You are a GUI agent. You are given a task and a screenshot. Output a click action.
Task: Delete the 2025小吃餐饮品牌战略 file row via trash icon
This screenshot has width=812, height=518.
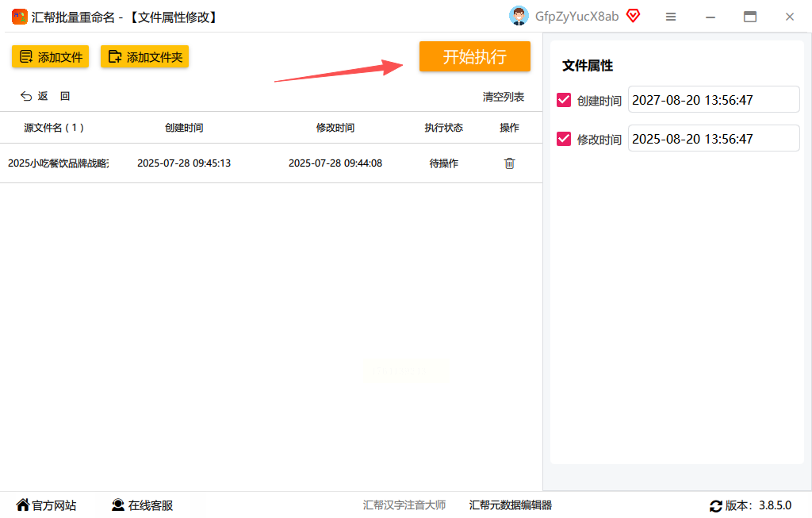510,163
